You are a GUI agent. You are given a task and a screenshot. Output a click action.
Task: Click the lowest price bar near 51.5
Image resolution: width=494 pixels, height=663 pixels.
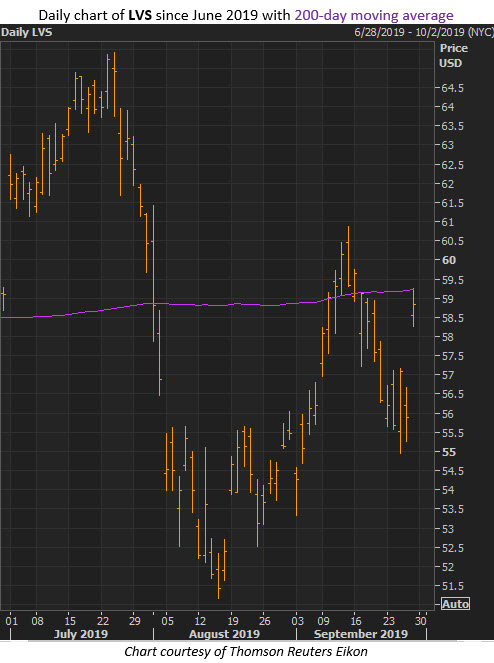[x=219, y=575]
